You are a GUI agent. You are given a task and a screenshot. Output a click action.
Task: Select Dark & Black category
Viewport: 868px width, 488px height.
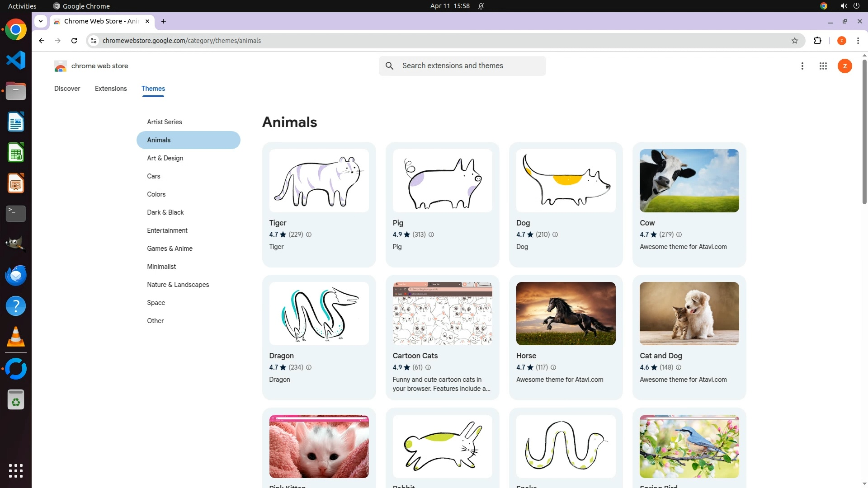[165, 212]
